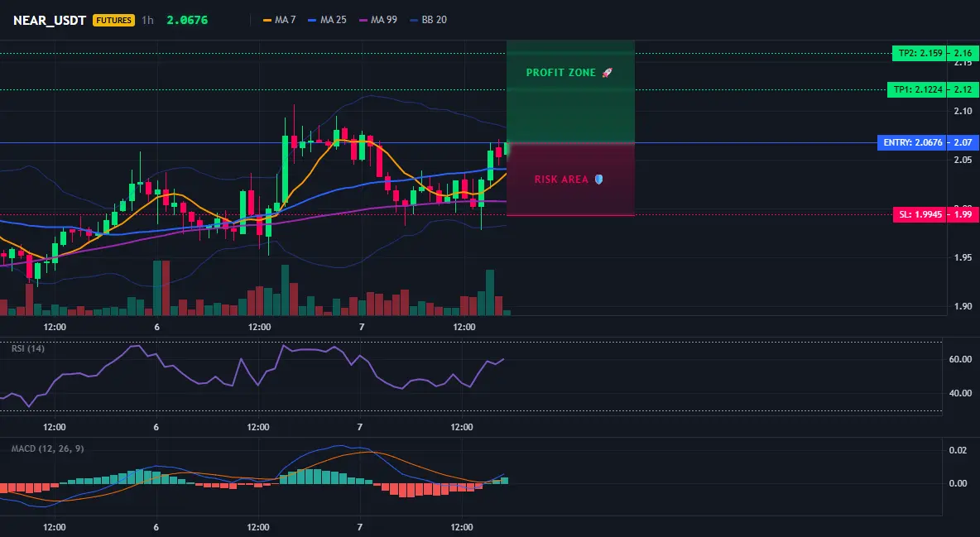
Task: Click the 2.10 price axis value
Action: (x=963, y=111)
